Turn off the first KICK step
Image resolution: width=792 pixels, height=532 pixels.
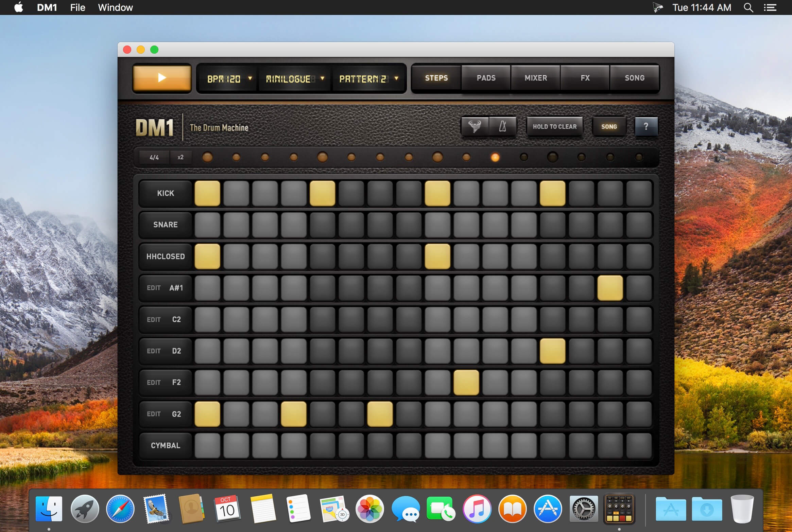pyautogui.click(x=207, y=193)
